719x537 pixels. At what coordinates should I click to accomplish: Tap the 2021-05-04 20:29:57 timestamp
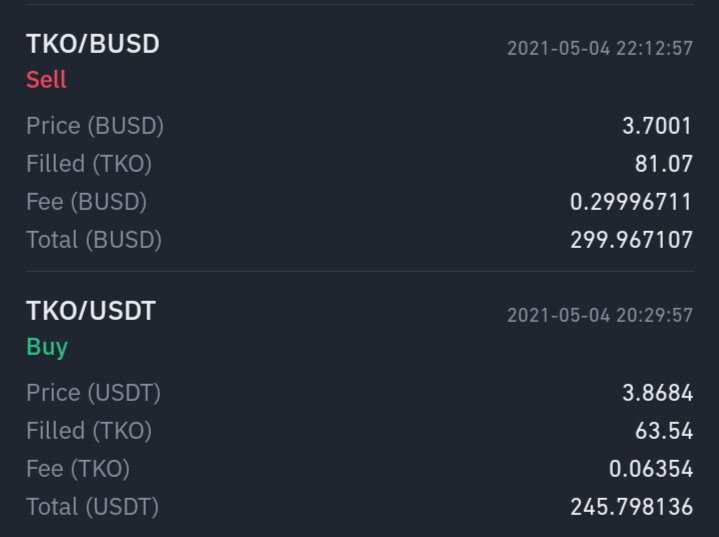pos(600,315)
